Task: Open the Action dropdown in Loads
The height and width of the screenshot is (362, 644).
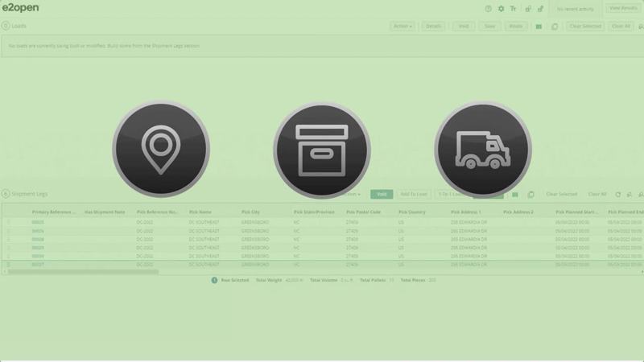Action: (402, 27)
